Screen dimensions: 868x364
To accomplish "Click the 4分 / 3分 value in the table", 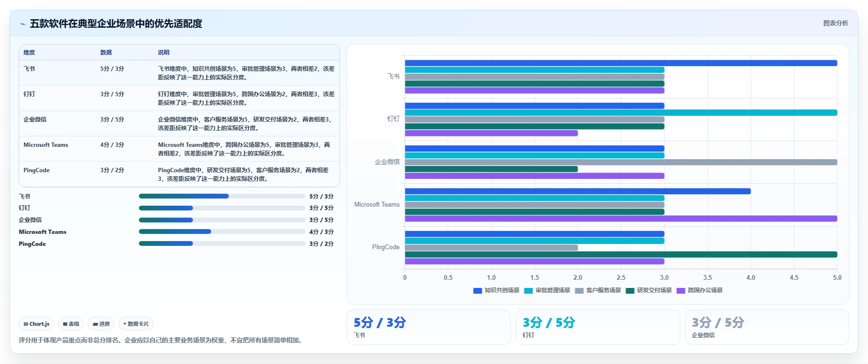I will point(112,145).
